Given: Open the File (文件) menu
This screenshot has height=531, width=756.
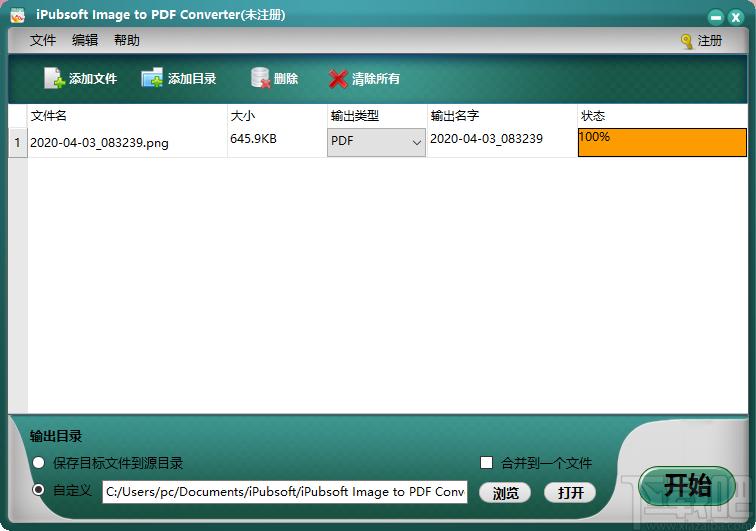Looking at the screenshot, I should pyautogui.click(x=43, y=40).
